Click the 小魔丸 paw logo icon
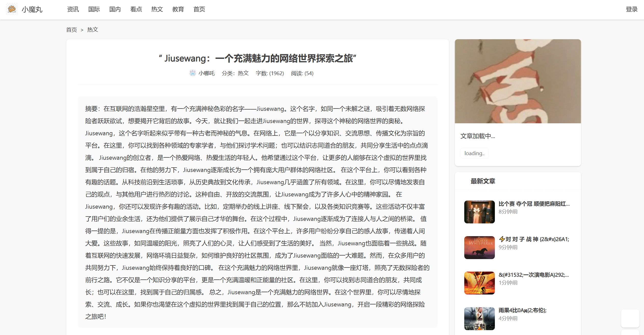This screenshot has height=335, width=644. pyautogui.click(x=12, y=9)
